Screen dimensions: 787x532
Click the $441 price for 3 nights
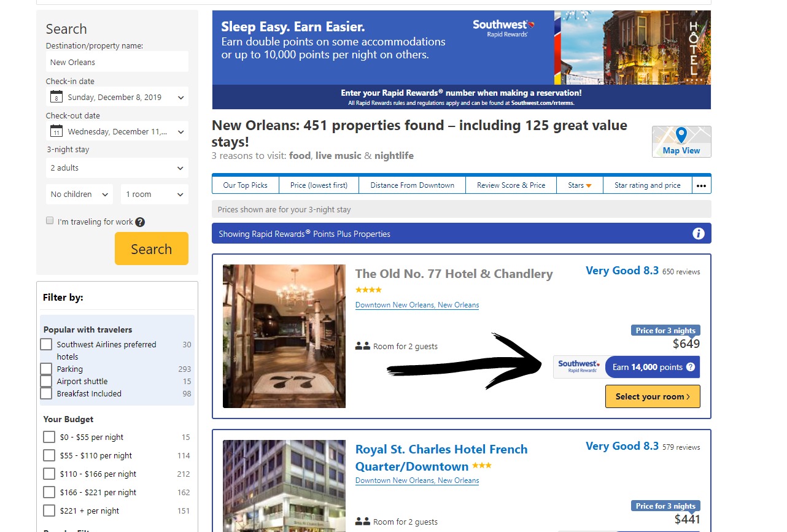pyautogui.click(x=687, y=519)
